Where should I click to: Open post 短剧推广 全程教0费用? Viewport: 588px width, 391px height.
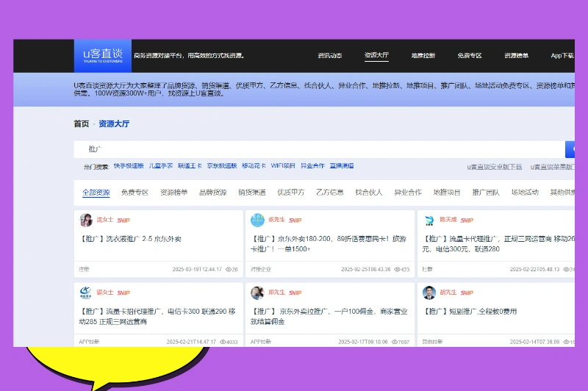[470, 312]
